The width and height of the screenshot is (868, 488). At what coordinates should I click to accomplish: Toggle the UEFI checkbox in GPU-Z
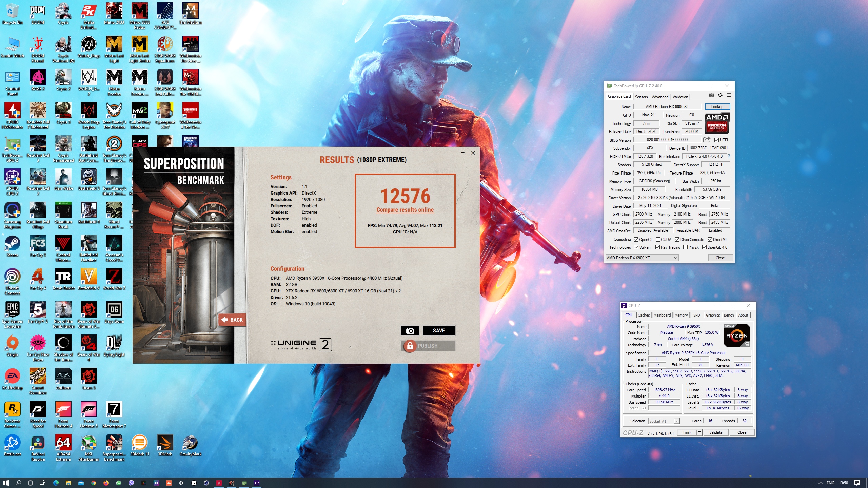(716, 140)
